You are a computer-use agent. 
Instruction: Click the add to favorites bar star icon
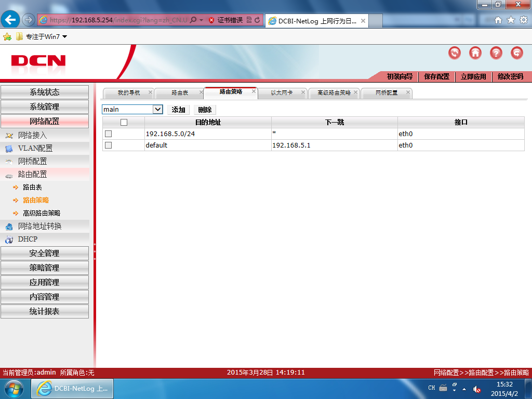[7, 37]
